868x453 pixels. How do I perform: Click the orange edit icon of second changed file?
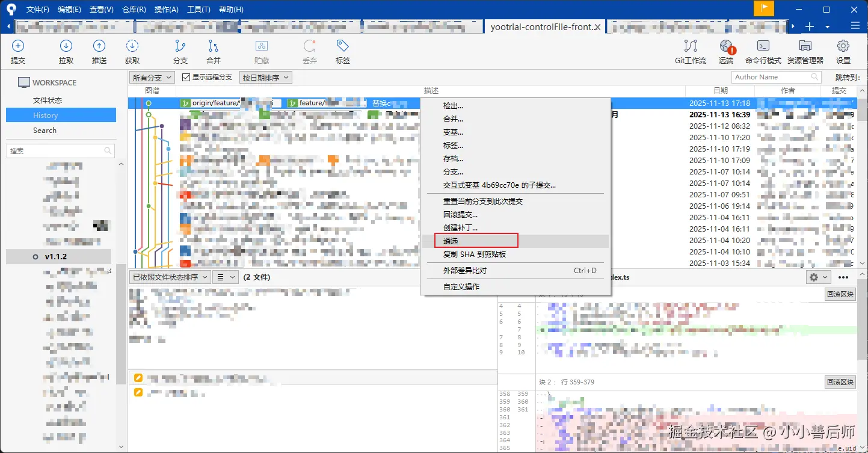(138, 392)
